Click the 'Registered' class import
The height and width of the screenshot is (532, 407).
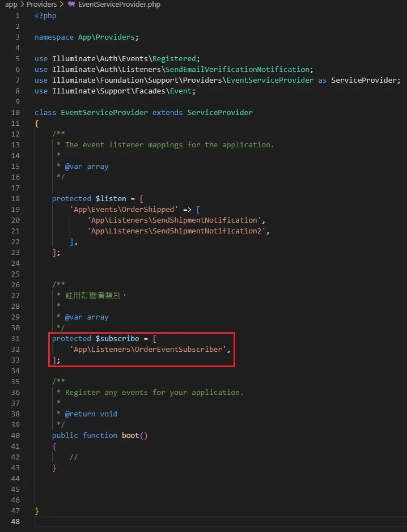174,59
